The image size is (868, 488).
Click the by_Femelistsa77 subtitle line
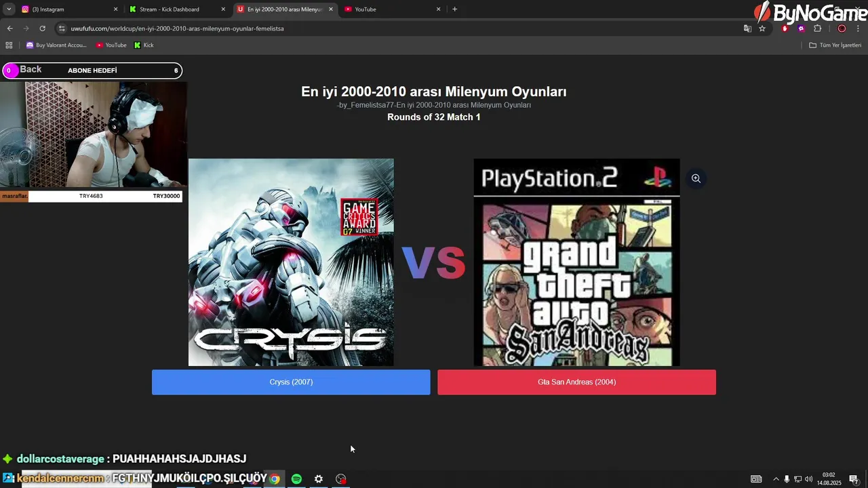click(434, 105)
